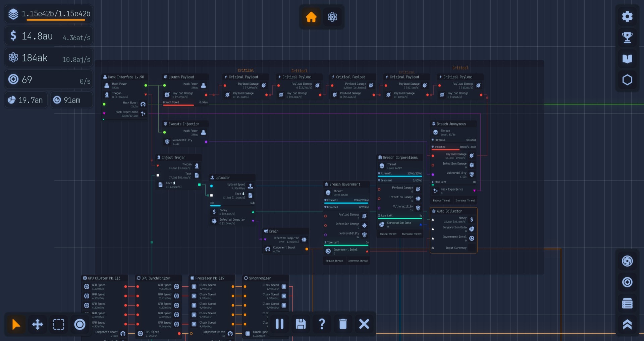Image resolution: width=644 pixels, height=341 pixels.
Task: Click Reduce Threat on Breach Government
Action: (x=334, y=261)
